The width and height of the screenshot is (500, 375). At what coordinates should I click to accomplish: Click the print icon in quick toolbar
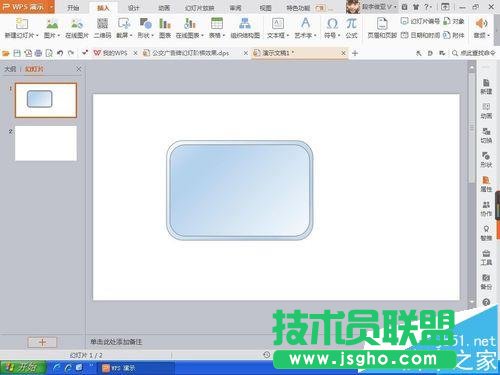[38, 53]
